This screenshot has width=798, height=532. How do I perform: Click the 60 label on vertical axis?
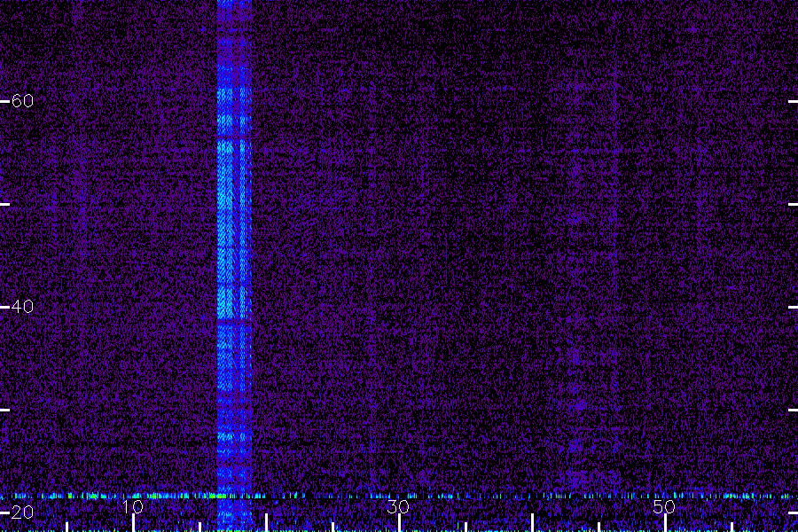(x=22, y=101)
